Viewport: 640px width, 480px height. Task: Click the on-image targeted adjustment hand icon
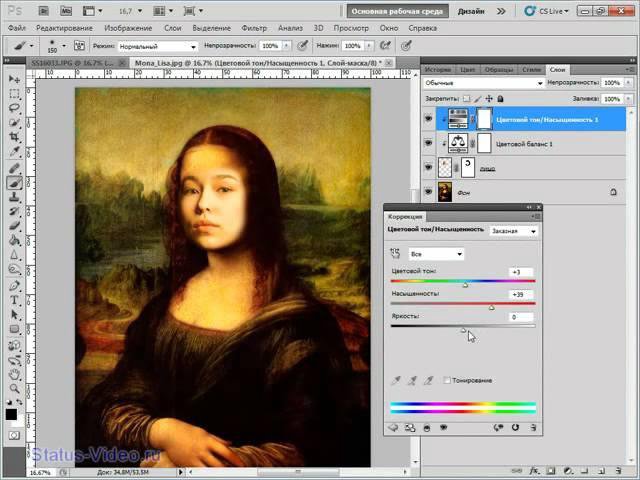pos(396,254)
